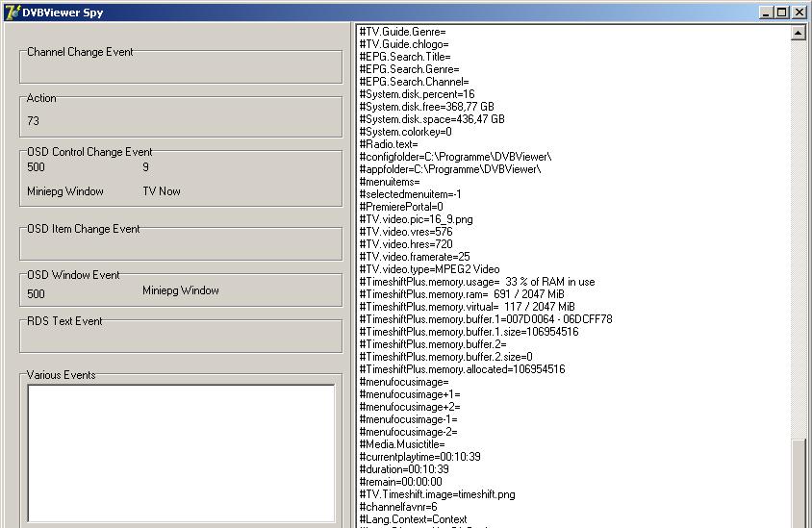The width and height of the screenshot is (812, 528).
Task: Select line '#System.disk.free=368,77 GB'
Action: click(x=427, y=107)
